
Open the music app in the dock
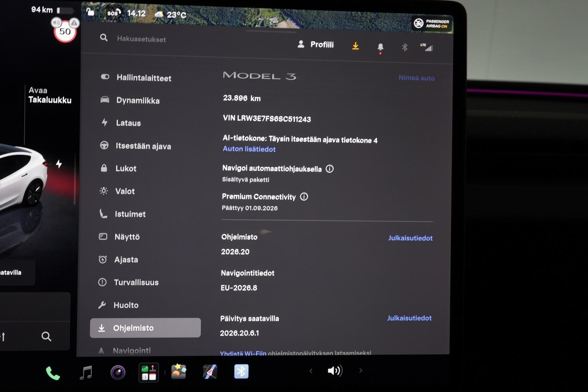click(86, 372)
